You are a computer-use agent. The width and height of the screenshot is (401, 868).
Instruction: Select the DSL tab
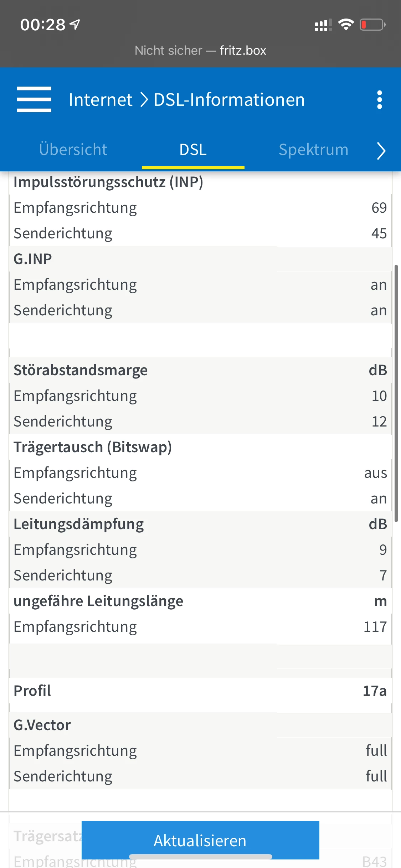click(193, 150)
